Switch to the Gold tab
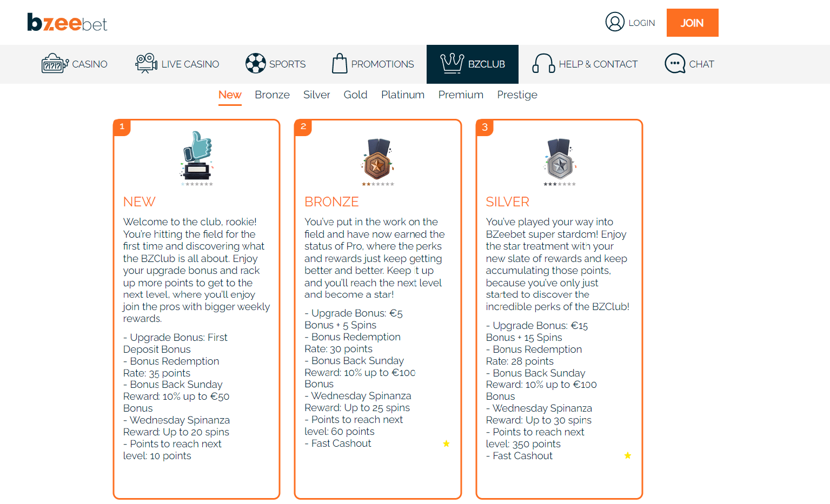 [x=355, y=95]
